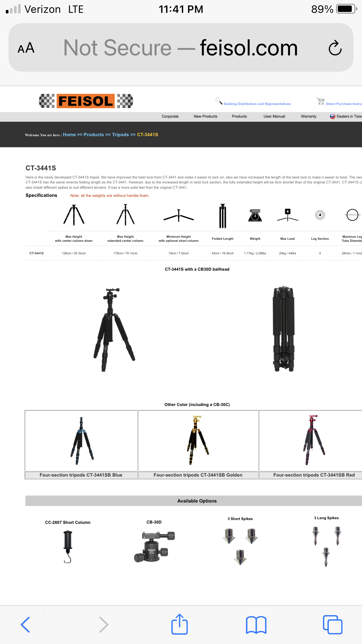Click Four-section tripods CT-3441SB Red caption
This screenshot has width=362, height=644.
[x=314, y=475]
